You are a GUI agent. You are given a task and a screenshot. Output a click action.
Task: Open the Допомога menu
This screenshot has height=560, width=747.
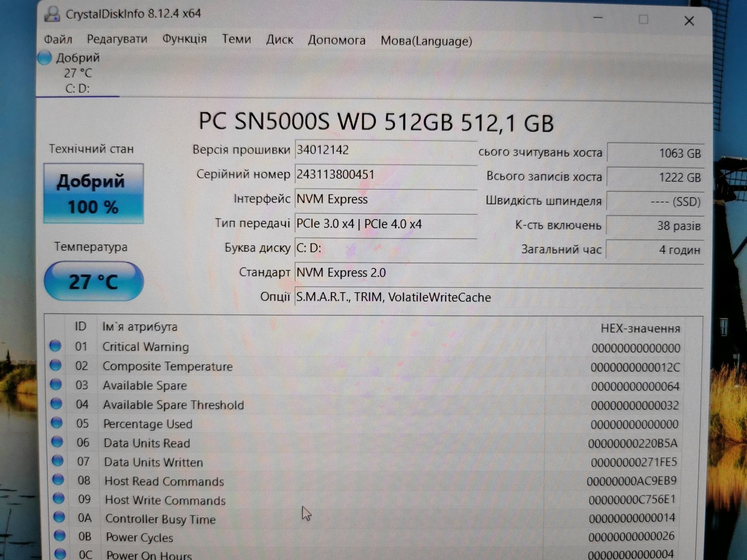point(337,40)
